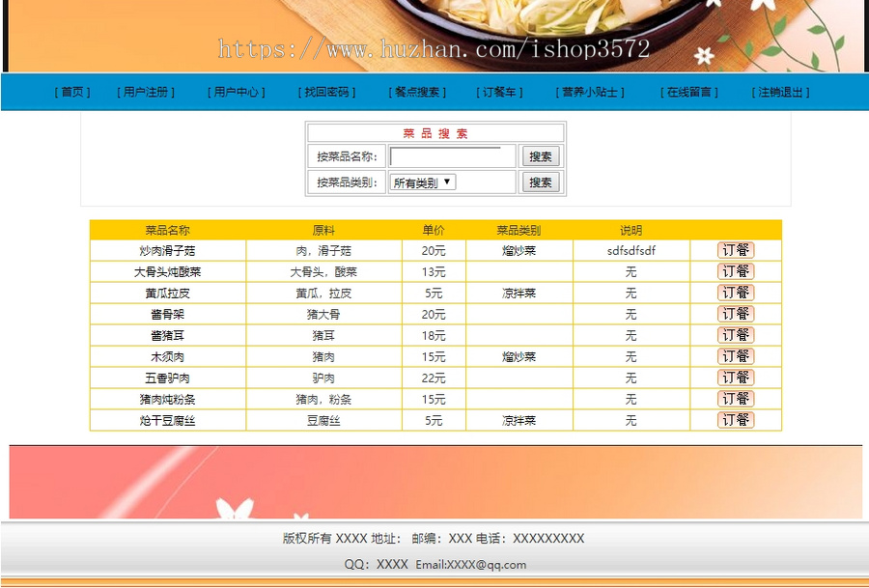Open the 首页 navigation link
The height and width of the screenshot is (588, 869).
coord(72,92)
